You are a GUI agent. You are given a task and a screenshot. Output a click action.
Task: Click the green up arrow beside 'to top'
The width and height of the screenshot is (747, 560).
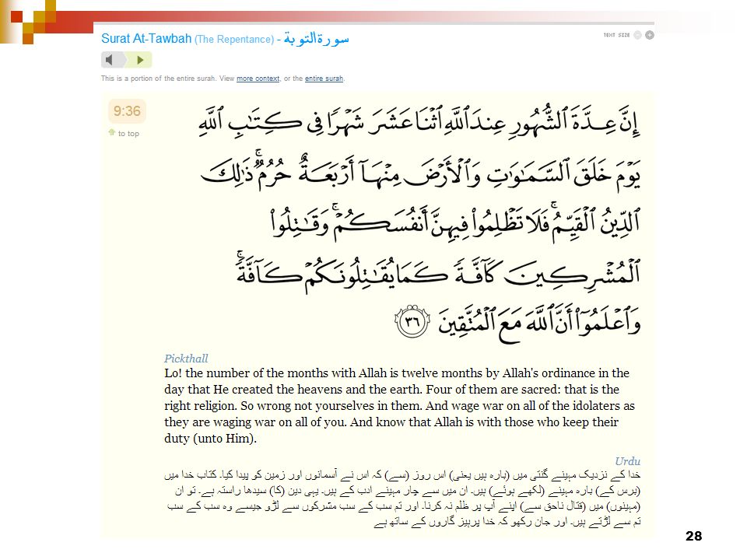coord(112,132)
